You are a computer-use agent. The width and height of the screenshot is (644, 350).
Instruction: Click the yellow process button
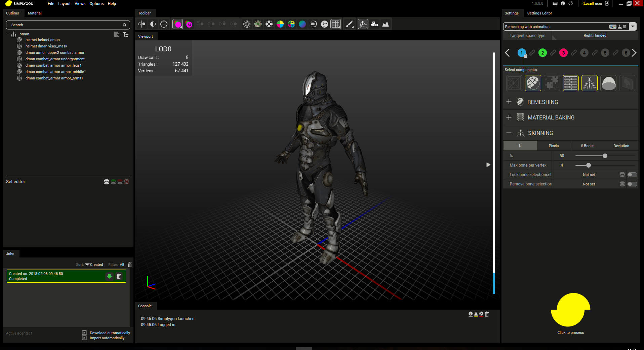[x=570, y=310]
